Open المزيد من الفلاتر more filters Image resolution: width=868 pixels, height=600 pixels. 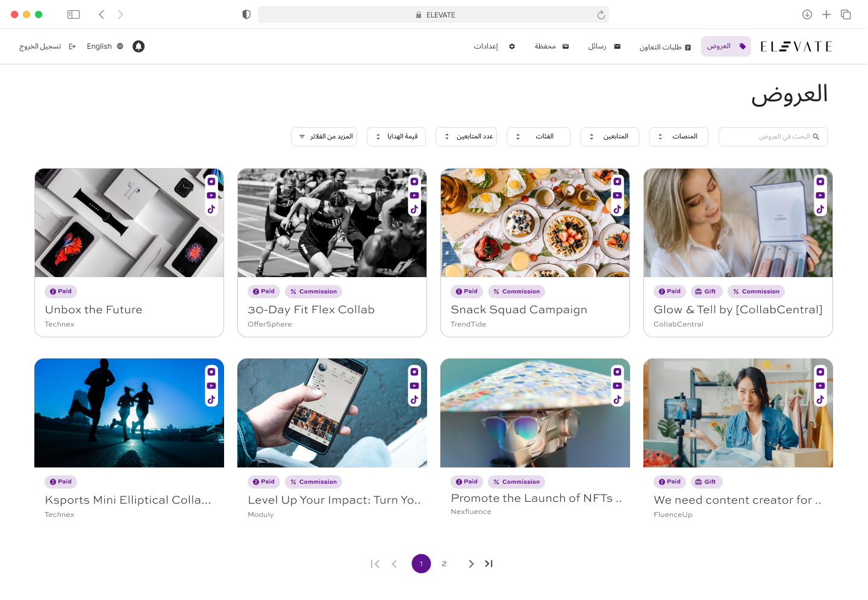pyautogui.click(x=324, y=137)
